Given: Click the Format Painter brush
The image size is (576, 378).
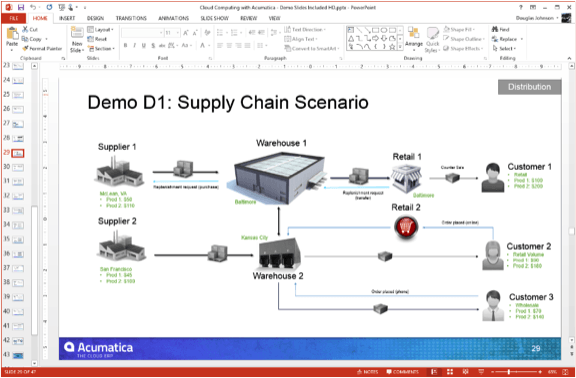Looking at the screenshot, I should [x=25, y=48].
